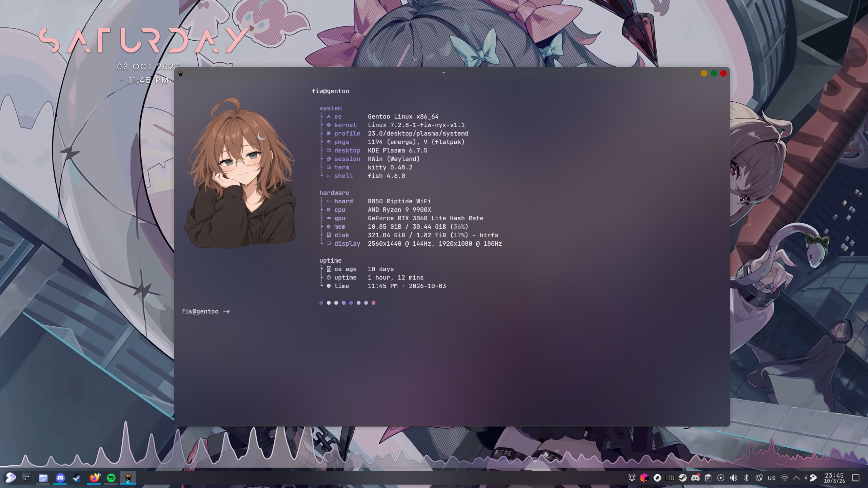Close the kitty window with the red button
The width and height of the screenshot is (868, 488).
tap(723, 73)
